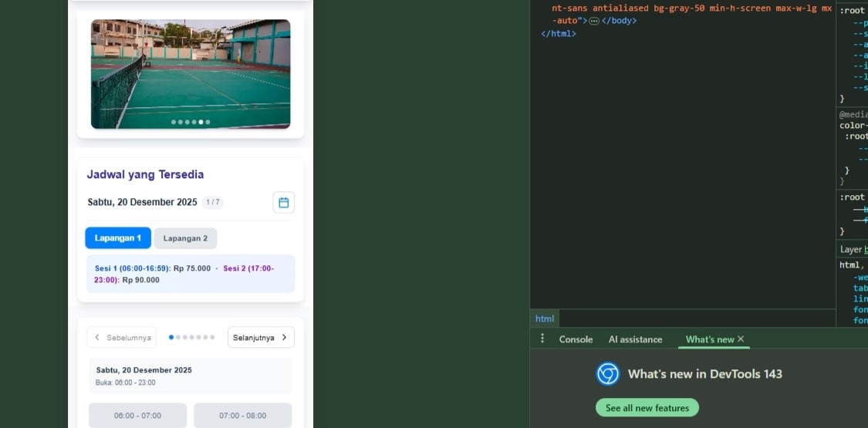Screen dimensions: 868x428
Task: Click the html breadcrumb in Elements panel
Action: [x=545, y=318]
